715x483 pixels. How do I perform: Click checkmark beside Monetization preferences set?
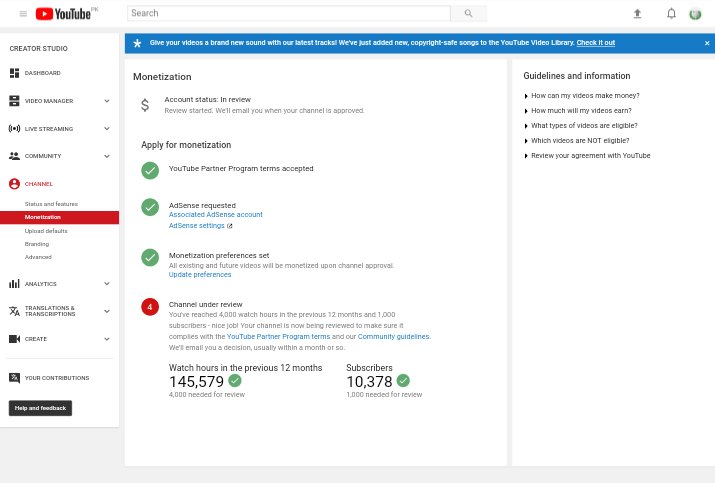(x=150, y=257)
